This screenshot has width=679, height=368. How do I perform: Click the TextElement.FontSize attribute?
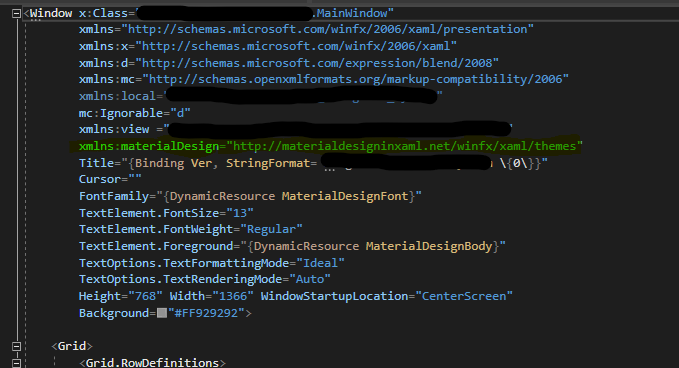(x=149, y=213)
